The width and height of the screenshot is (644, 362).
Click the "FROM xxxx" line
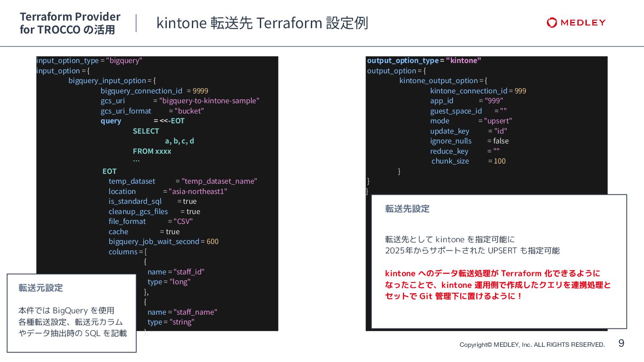pyautogui.click(x=152, y=151)
